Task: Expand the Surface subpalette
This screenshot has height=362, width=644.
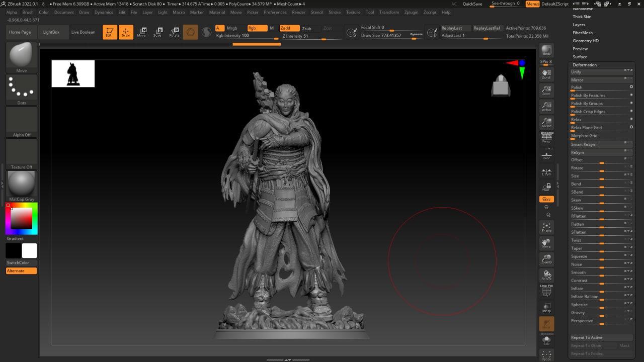Action: [580, 57]
